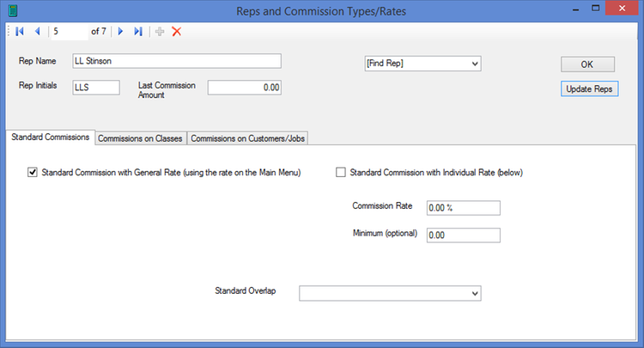Switch to the Standard Commissions tab
Screen dimensions: 644x348
coord(50,137)
